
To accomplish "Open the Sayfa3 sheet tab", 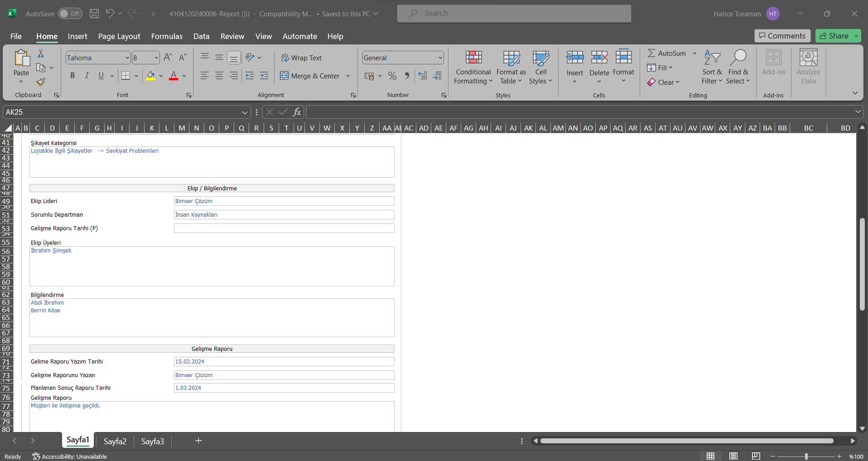I will (x=153, y=441).
